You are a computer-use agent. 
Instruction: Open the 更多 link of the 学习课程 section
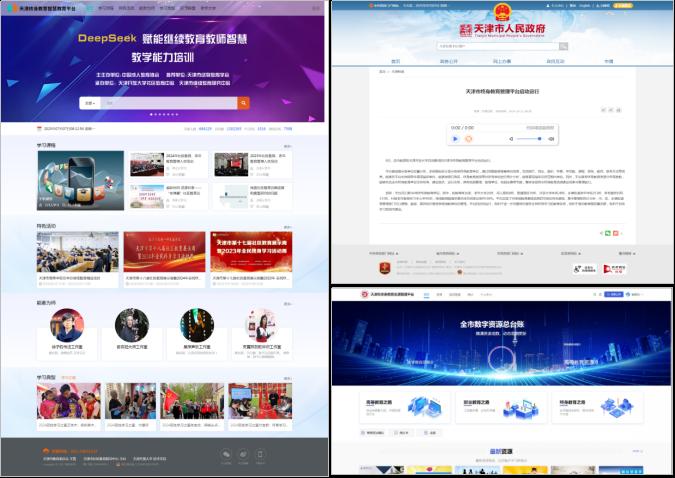288,146
